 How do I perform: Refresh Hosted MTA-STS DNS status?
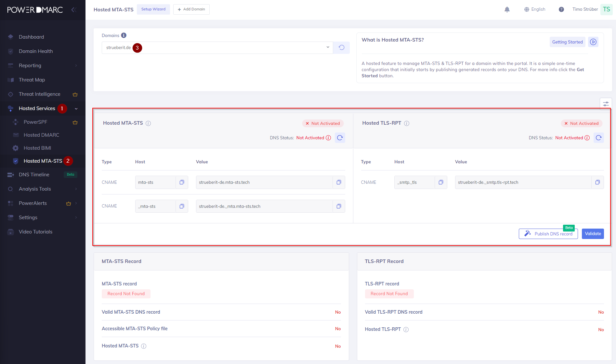pos(340,138)
